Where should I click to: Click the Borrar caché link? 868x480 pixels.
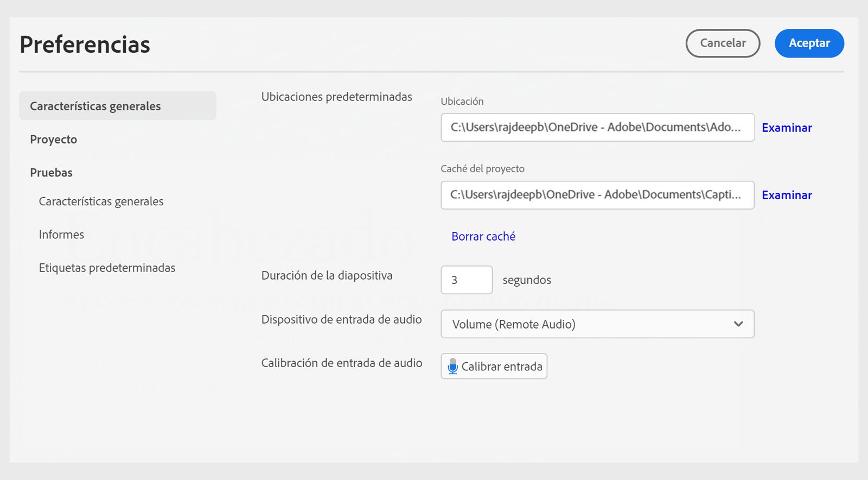tap(483, 237)
